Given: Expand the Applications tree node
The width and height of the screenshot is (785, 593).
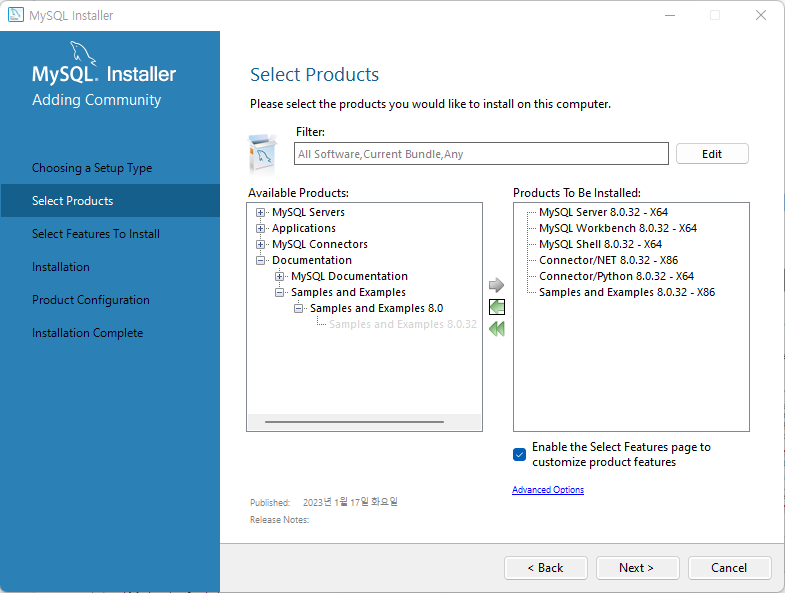Looking at the screenshot, I should [260, 228].
